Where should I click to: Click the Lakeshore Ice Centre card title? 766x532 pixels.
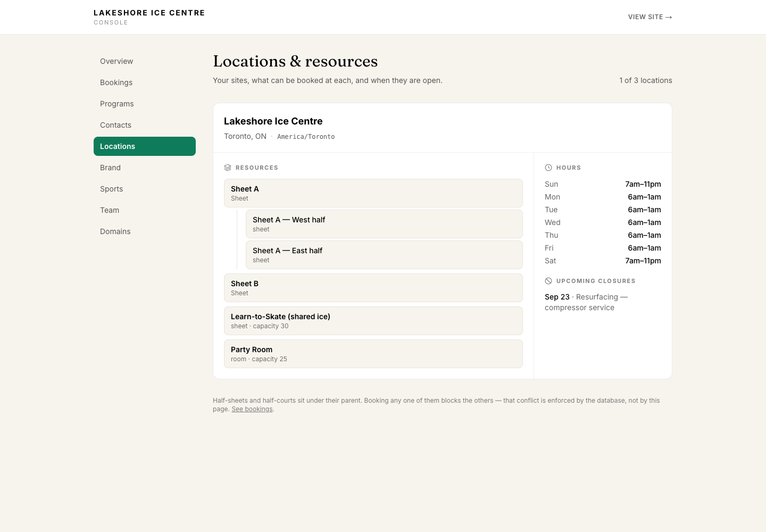point(273,121)
